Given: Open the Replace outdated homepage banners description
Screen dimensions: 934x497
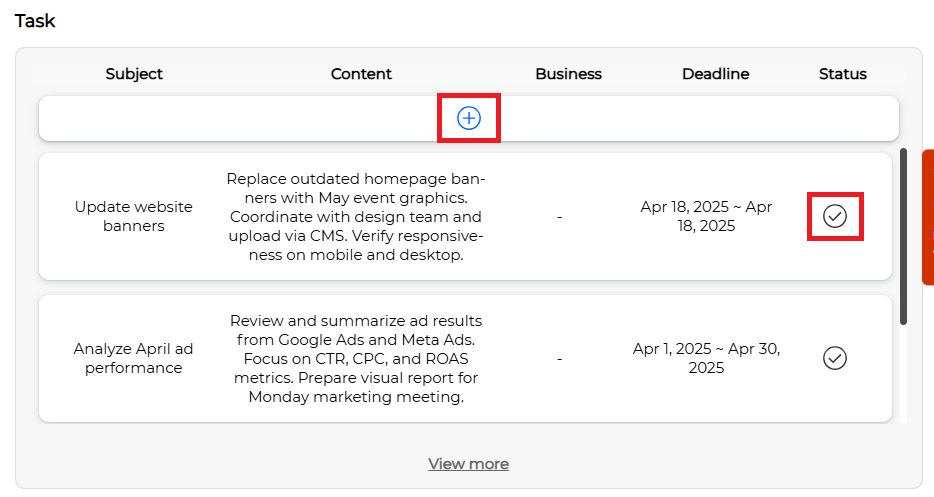Looking at the screenshot, I should point(356,216).
